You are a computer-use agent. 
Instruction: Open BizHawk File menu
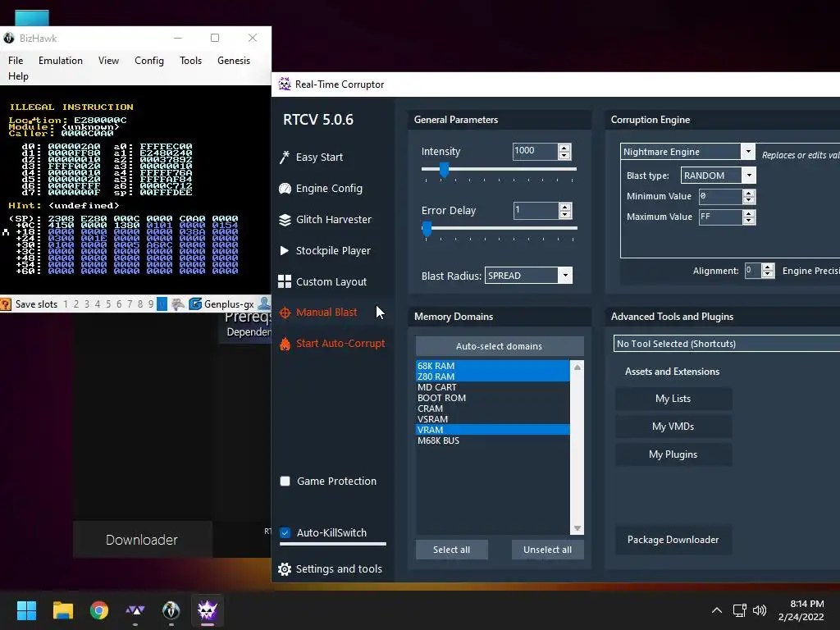(x=16, y=61)
